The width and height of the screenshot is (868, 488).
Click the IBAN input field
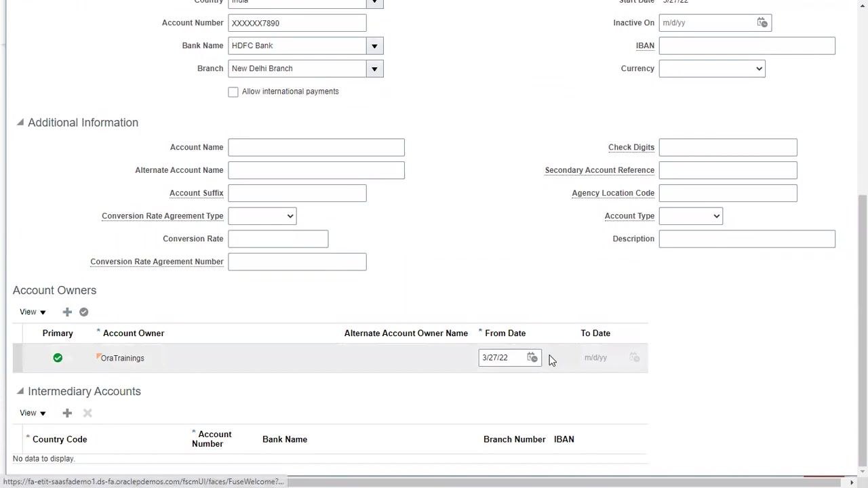click(747, 46)
